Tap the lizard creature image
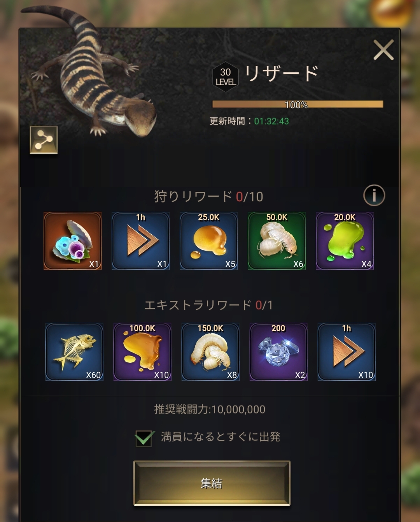Screen dimensions: 420x522 click(x=93, y=74)
